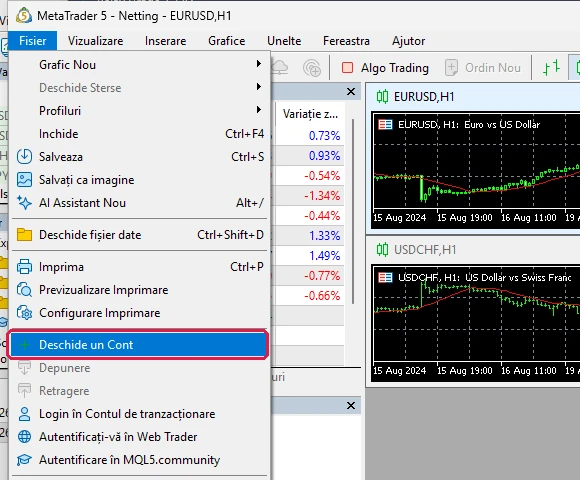580x480 pixels.
Task: Click the -0.77% variation value
Action: 322,276
